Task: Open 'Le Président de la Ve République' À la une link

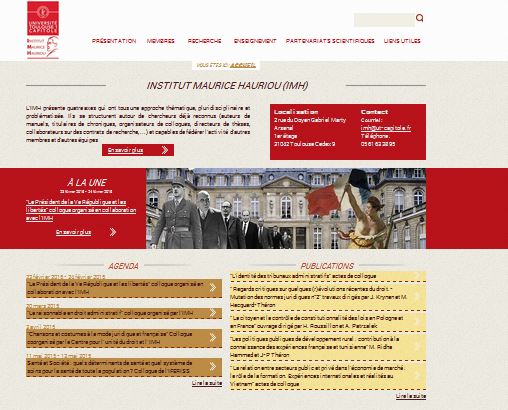Action: (x=81, y=210)
